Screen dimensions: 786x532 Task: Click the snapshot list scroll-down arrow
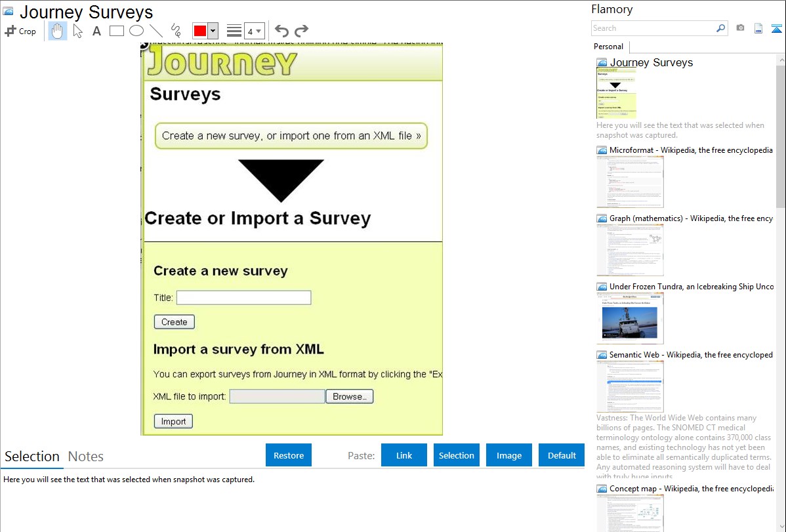(x=781, y=527)
